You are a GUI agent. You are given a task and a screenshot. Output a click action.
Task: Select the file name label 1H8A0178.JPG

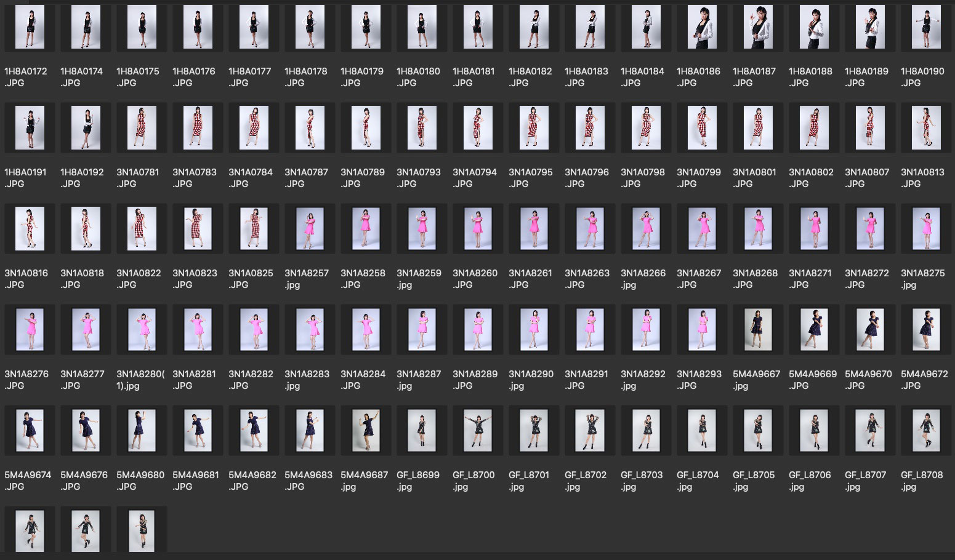(x=305, y=77)
